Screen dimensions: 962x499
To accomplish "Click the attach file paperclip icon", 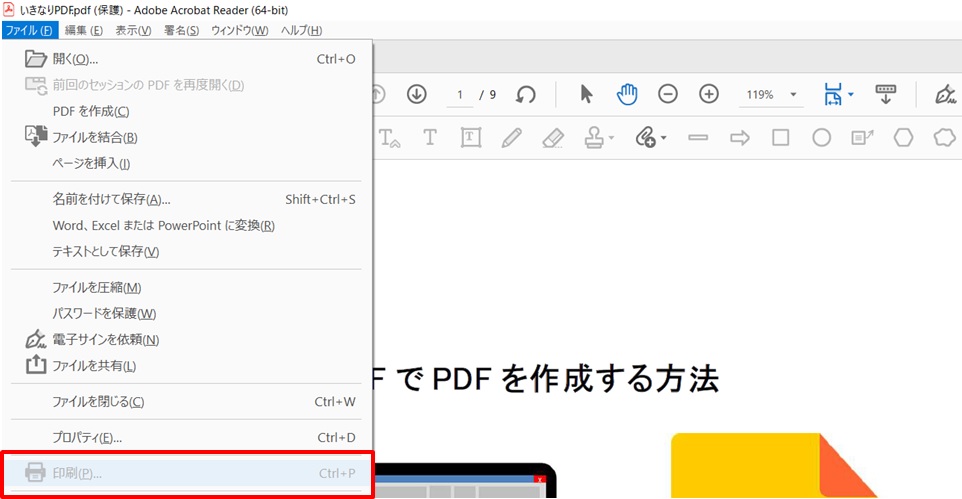I will [x=645, y=137].
